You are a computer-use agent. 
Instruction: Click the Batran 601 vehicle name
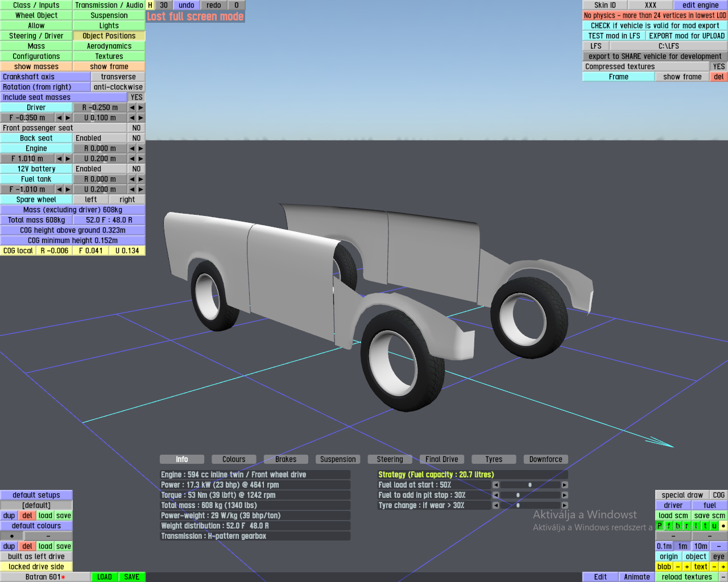pyautogui.click(x=45, y=577)
